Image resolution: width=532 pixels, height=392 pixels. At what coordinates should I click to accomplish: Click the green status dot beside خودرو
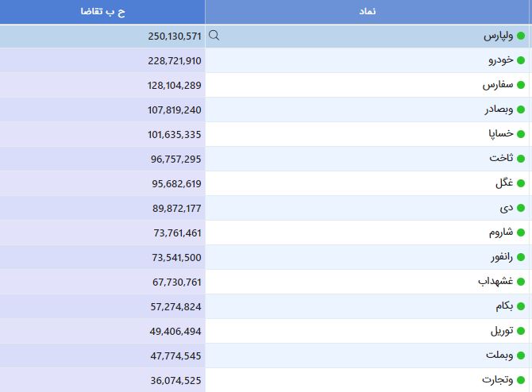521,60
